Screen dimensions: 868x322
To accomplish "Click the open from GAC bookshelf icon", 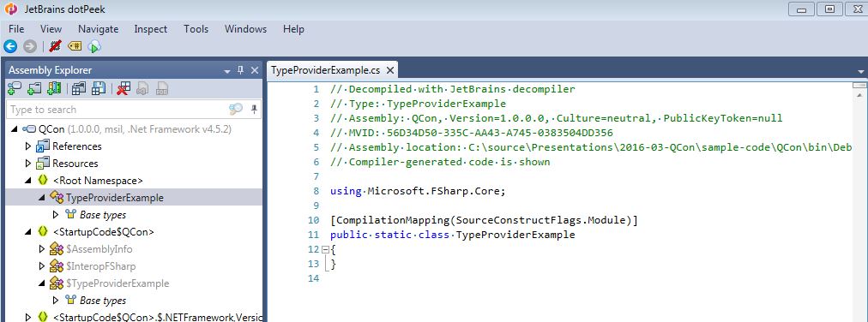I will (54, 88).
